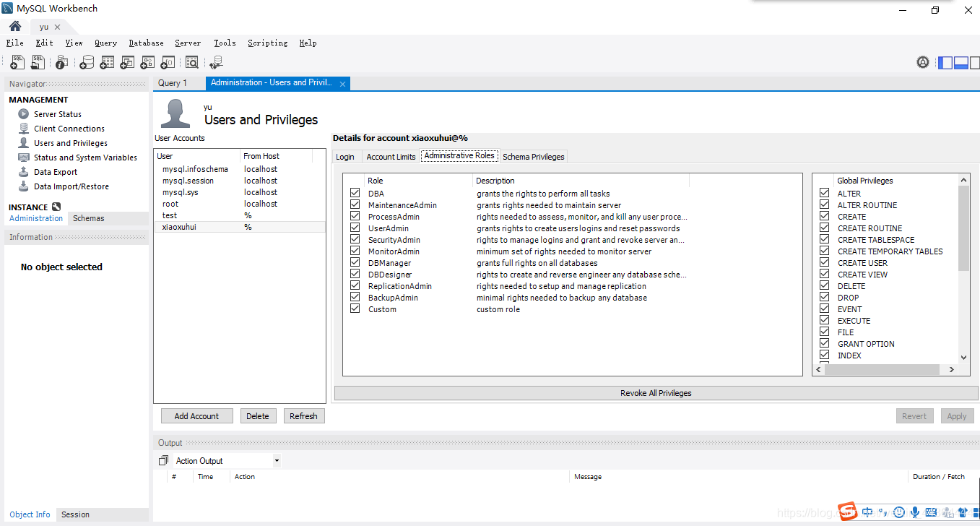Open the home screen tab icon
This screenshot has width=980, height=526.
click(x=15, y=26)
